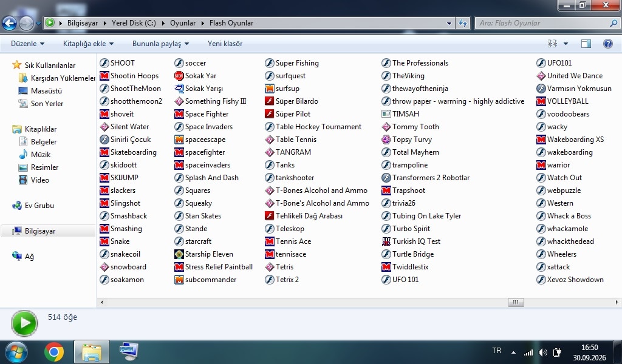
Task: Open the Bununla paylaş dropdown
Action: coord(160,44)
